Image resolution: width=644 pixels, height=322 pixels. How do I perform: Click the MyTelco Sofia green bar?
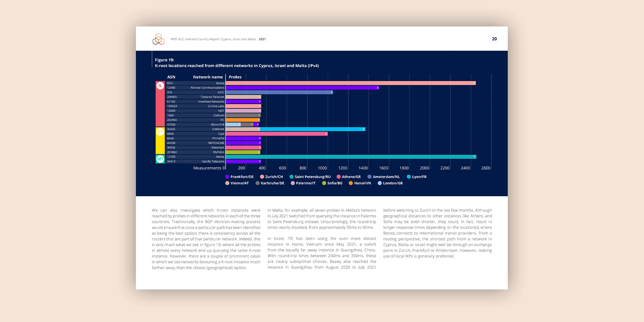tap(243, 152)
